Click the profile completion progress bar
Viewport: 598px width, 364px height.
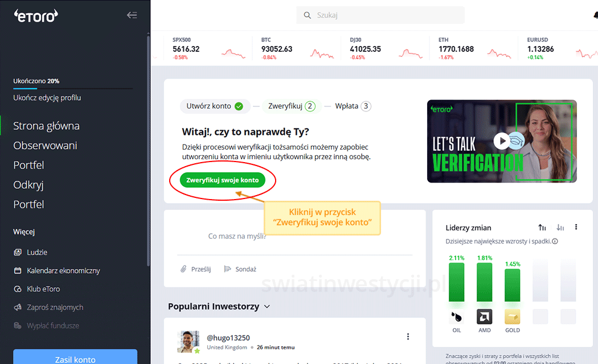coord(73,88)
